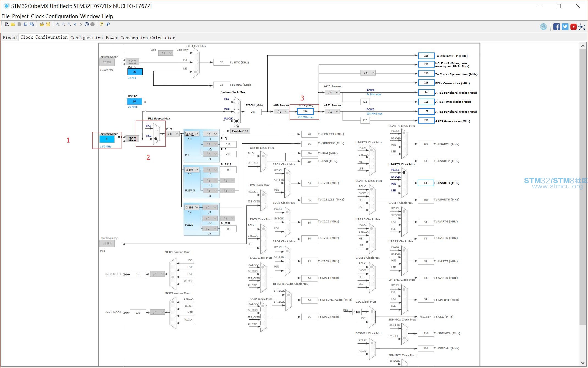Click the To Ethernet PTP value field
The height and width of the screenshot is (368, 588).
coord(426,56)
